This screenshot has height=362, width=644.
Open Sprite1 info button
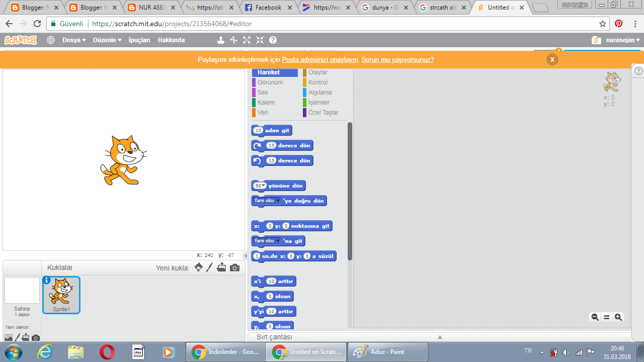click(47, 280)
